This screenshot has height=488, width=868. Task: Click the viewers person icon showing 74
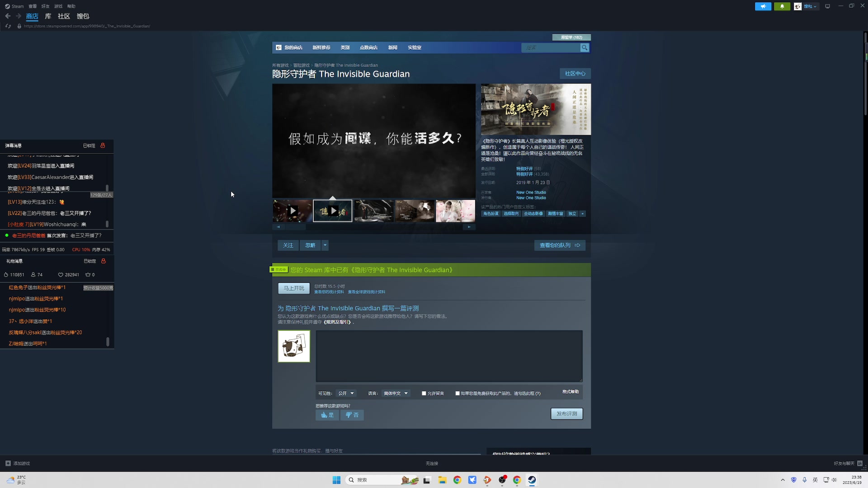[33, 275]
